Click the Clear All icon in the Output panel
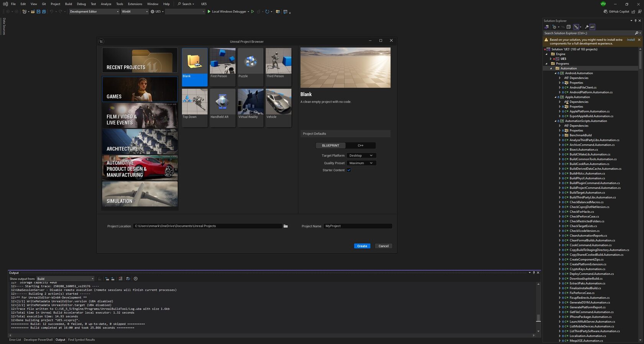This screenshot has width=644, height=344. point(120,278)
